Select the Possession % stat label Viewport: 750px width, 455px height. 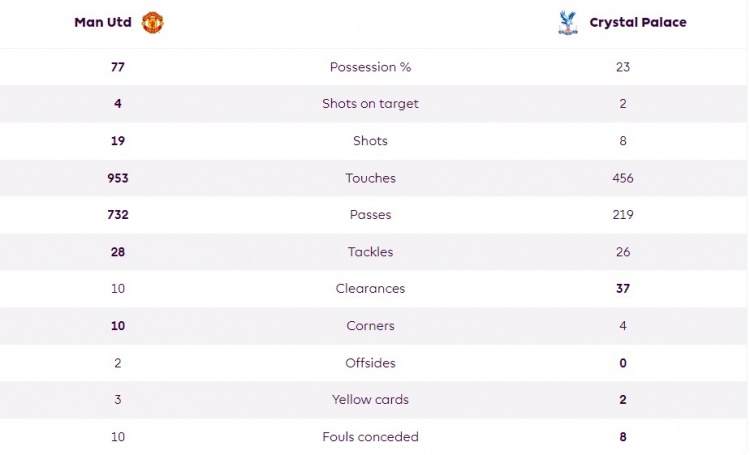coord(371,67)
